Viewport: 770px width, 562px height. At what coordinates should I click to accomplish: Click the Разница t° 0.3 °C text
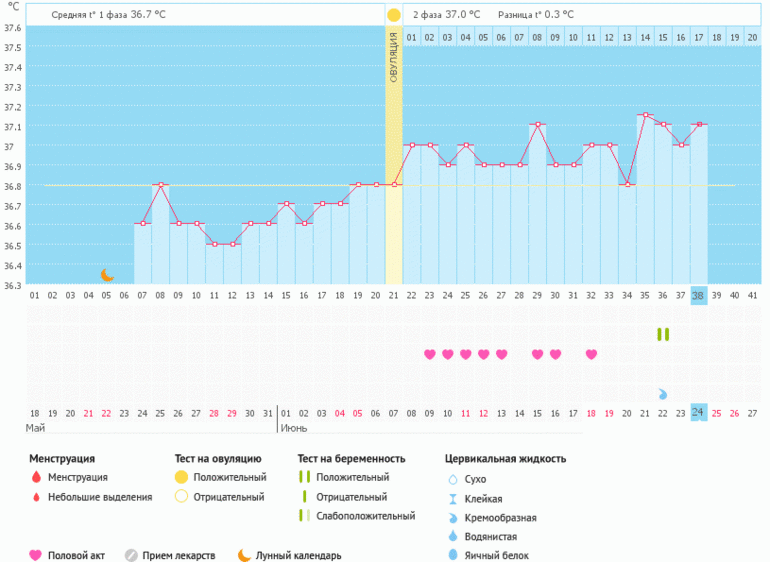tap(535, 15)
